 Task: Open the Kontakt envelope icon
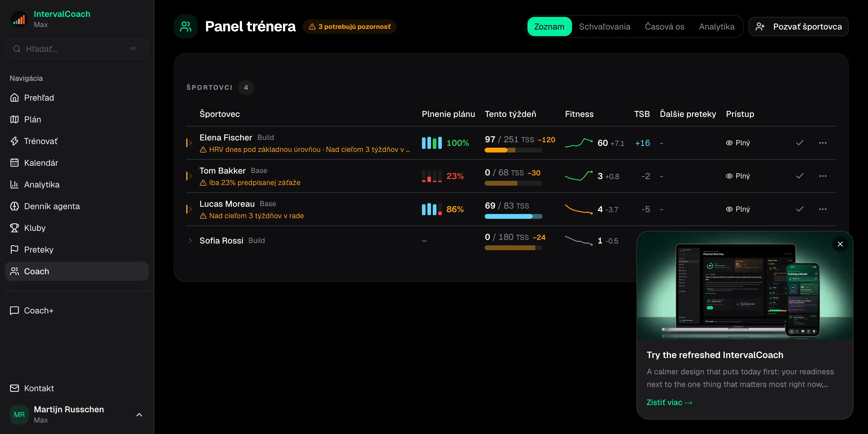click(x=14, y=388)
